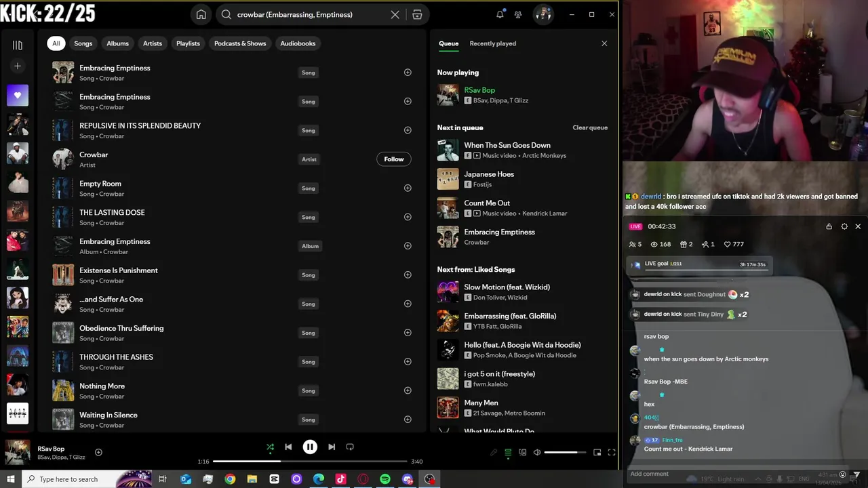Image resolution: width=868 pixels, height=488 pixels.
Task: Toggle repeat in the player bar
Action: click(350, 447)
